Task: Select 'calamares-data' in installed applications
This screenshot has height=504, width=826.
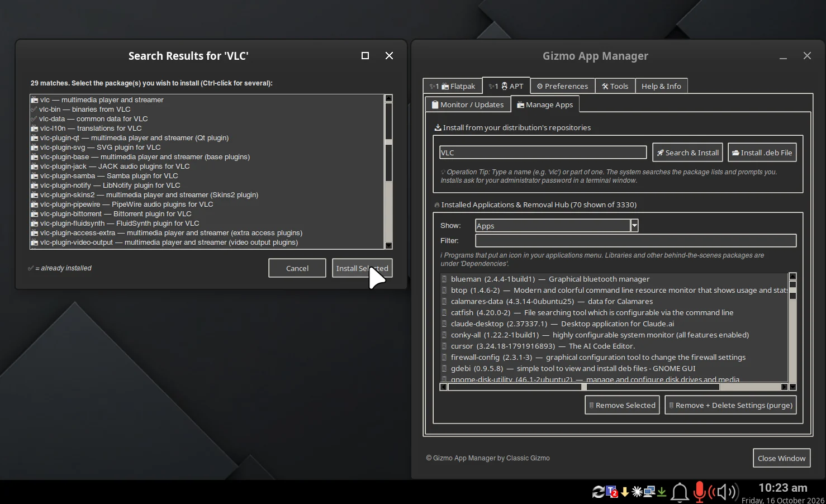Action: pos(614,301)
